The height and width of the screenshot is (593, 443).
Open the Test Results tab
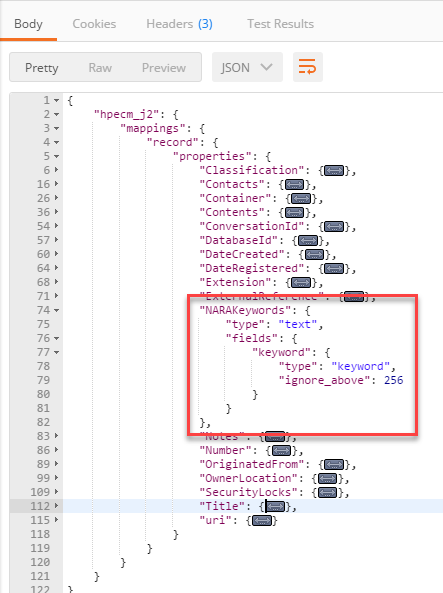click(x=280, y=24)
